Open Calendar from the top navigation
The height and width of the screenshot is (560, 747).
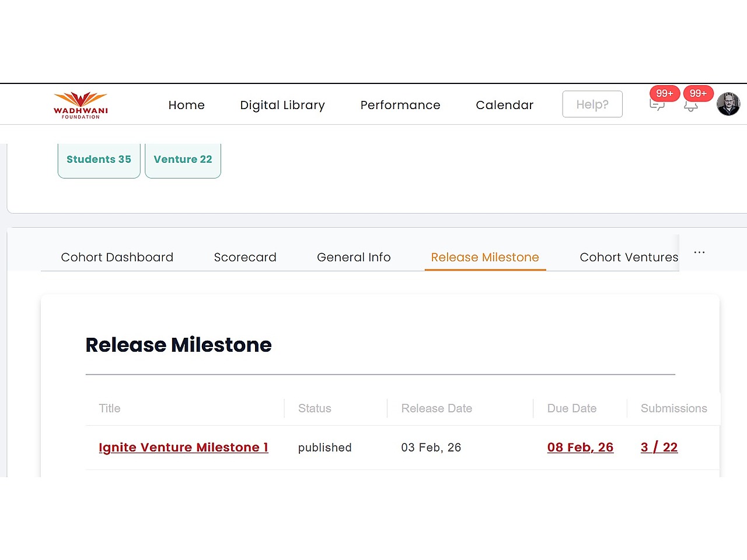point(504,105)
